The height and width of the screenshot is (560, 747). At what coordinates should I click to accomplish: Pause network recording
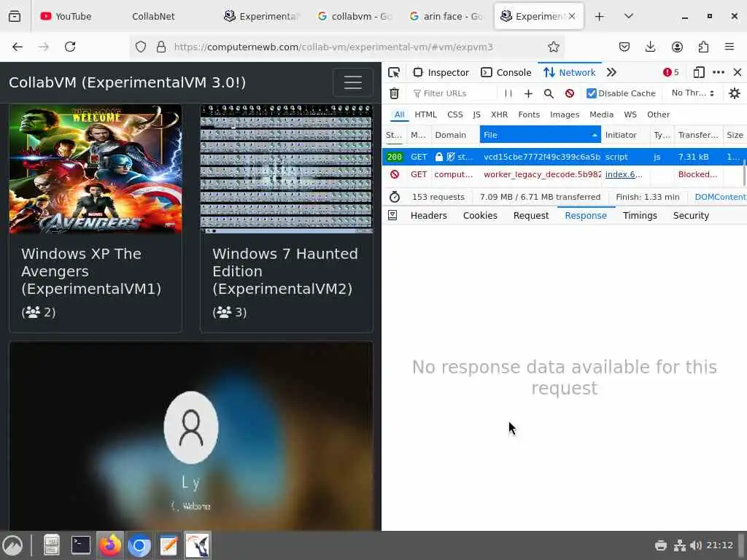(x=508, y=93)
